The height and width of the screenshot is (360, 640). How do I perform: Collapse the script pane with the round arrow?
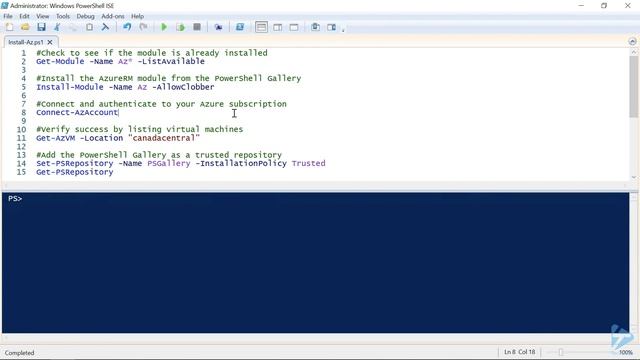coord(632,42)
